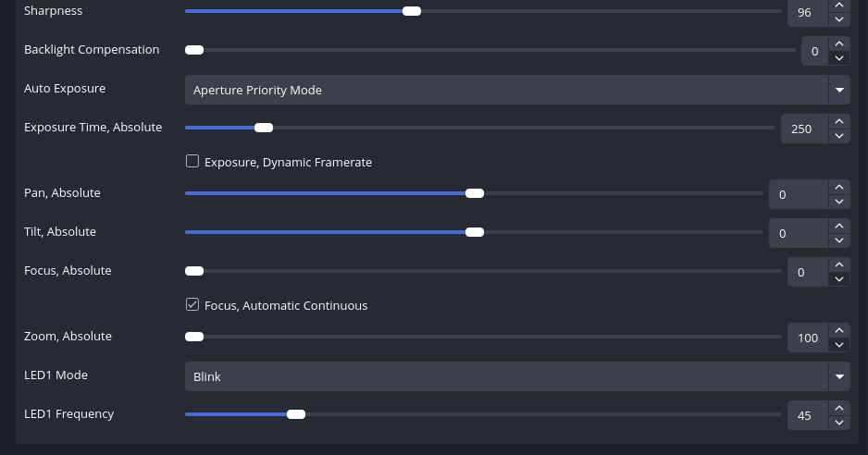Click the Backlight Compensation slider handle
The image size is (868, 455).
194,50
